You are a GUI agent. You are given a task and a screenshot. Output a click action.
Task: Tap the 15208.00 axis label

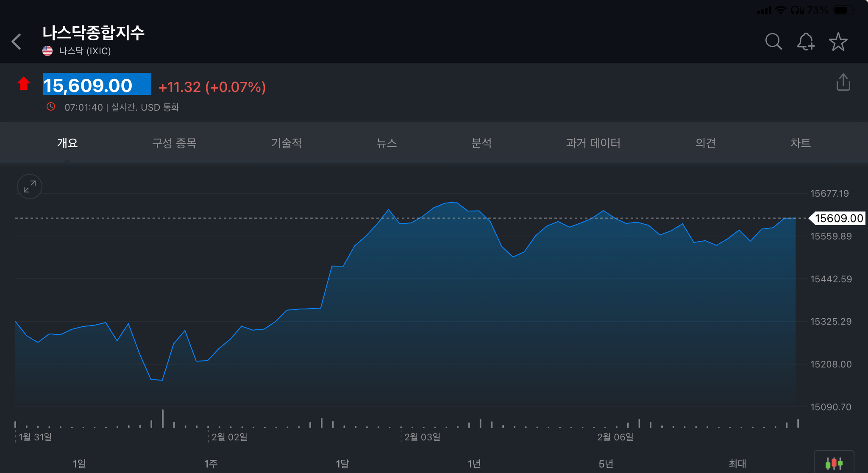pyautogui.click(x=831, y=364)
